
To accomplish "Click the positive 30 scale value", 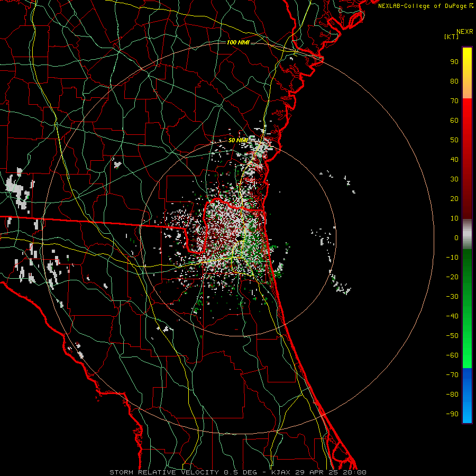I will tap(454, 179).
